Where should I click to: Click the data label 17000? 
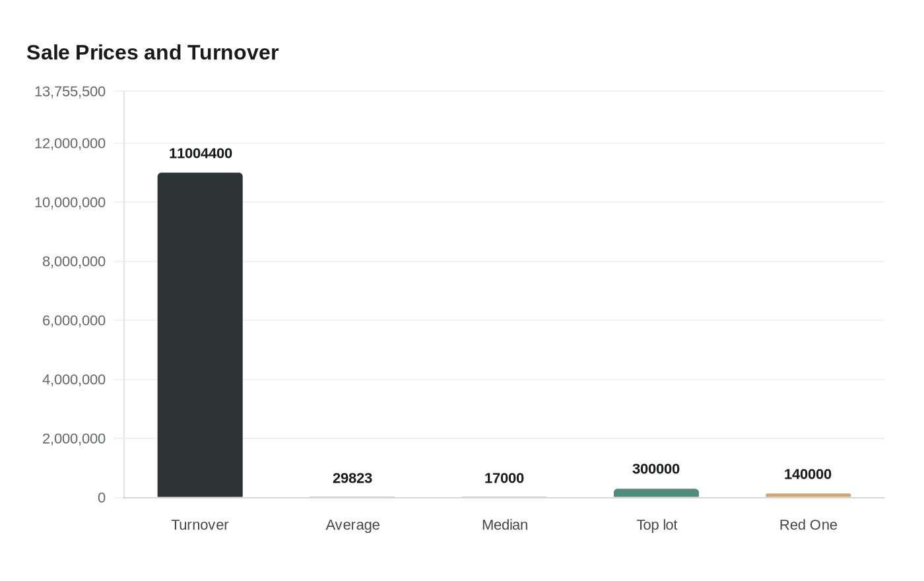(504, 478)
